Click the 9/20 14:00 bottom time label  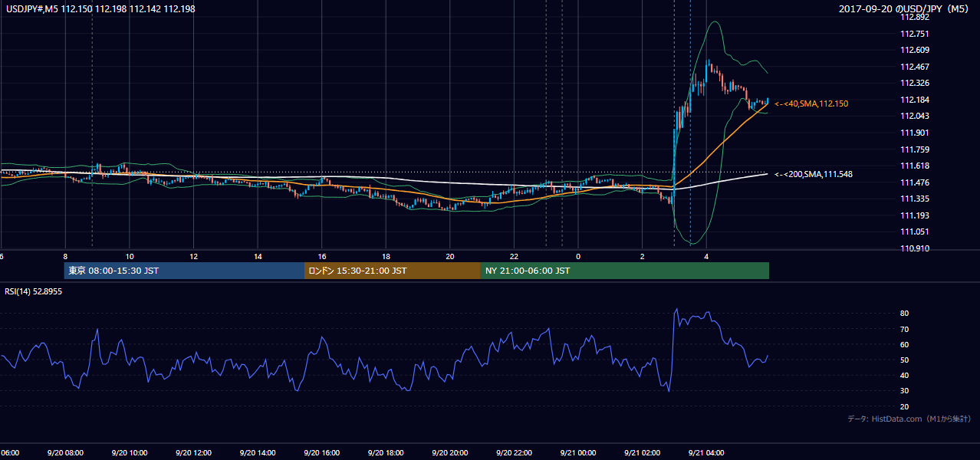(x=258, y=453)
